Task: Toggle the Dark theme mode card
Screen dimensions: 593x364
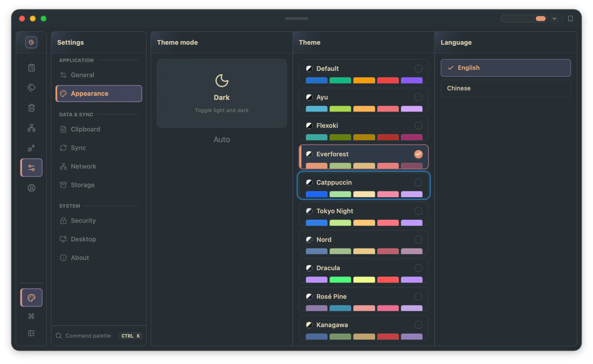Action: [x=222, y=93]
